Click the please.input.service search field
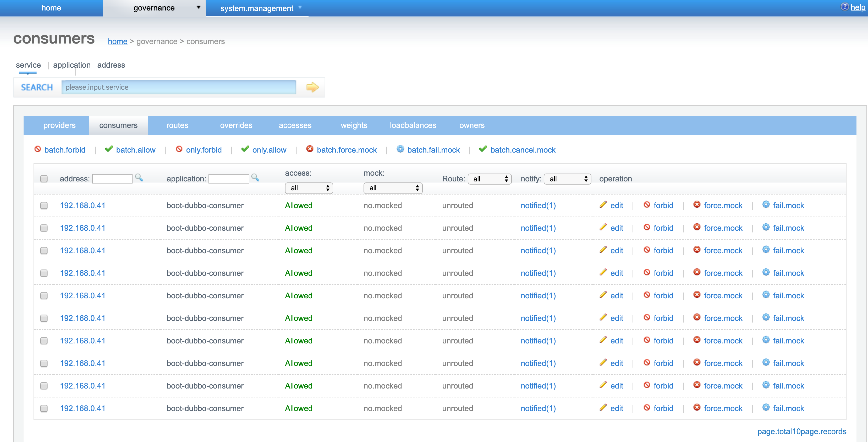The height and width of the screenshot is (442, 868). click(179, 87)
